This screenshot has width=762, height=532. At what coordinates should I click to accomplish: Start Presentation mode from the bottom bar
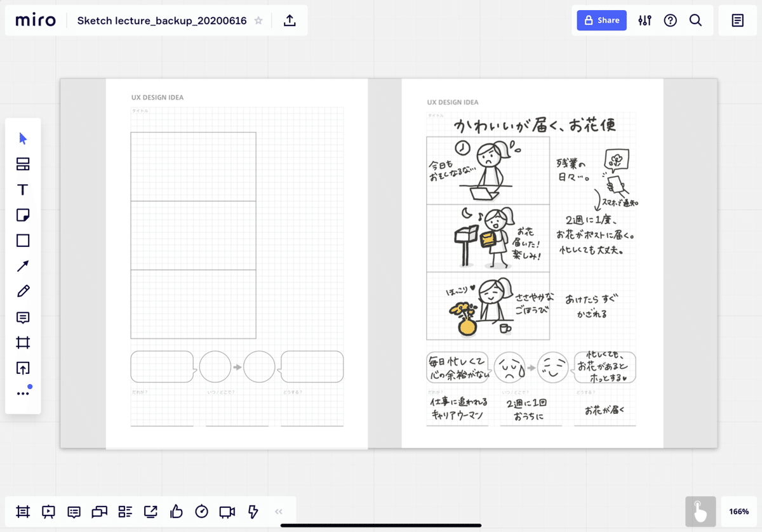click(48, 512)
